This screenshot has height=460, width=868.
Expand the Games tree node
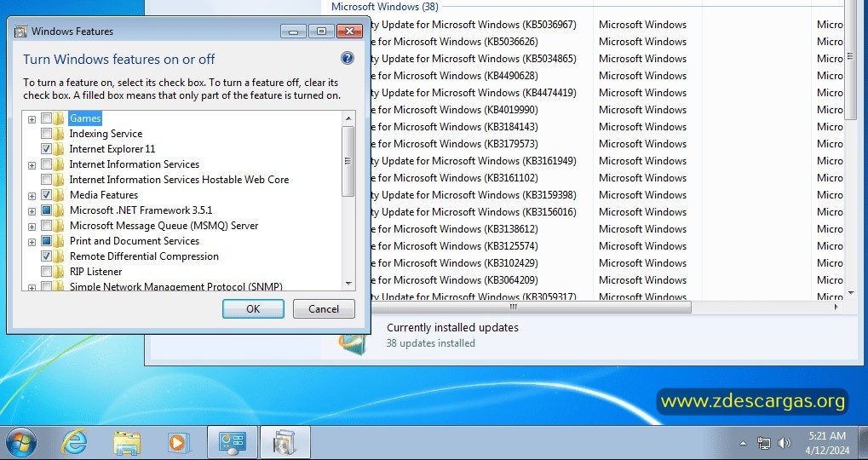click(32, 119)
